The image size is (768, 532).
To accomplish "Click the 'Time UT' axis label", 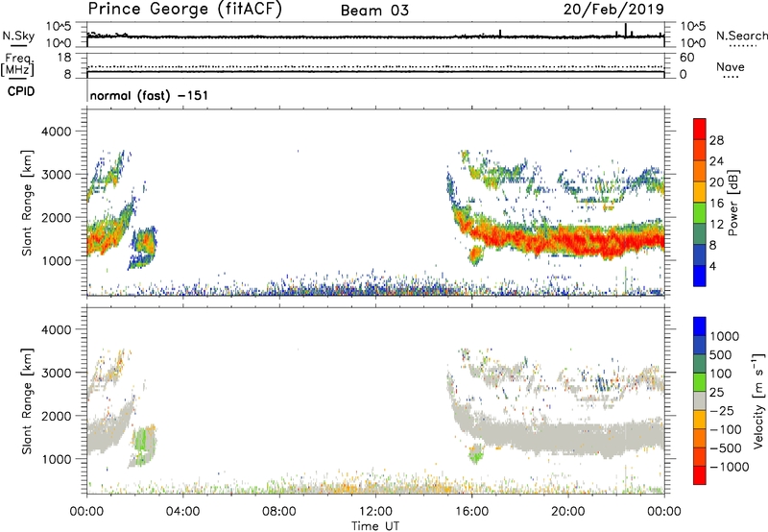I will (x=375, y=525).
